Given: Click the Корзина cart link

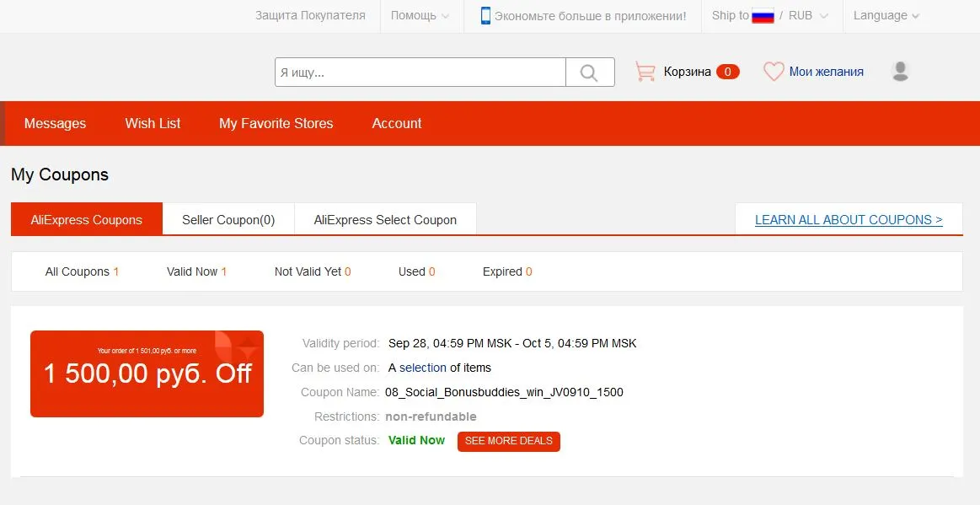Looking at the screenshot, I should 687,72.
